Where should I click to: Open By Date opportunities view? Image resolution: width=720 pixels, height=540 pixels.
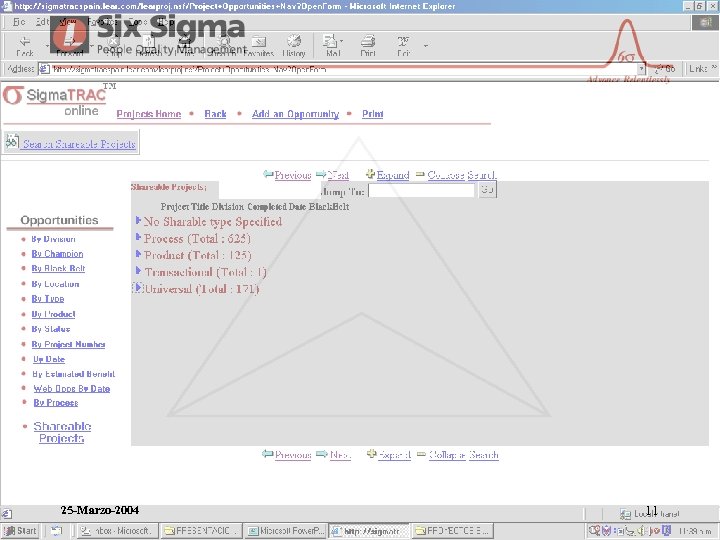[49, 359]
